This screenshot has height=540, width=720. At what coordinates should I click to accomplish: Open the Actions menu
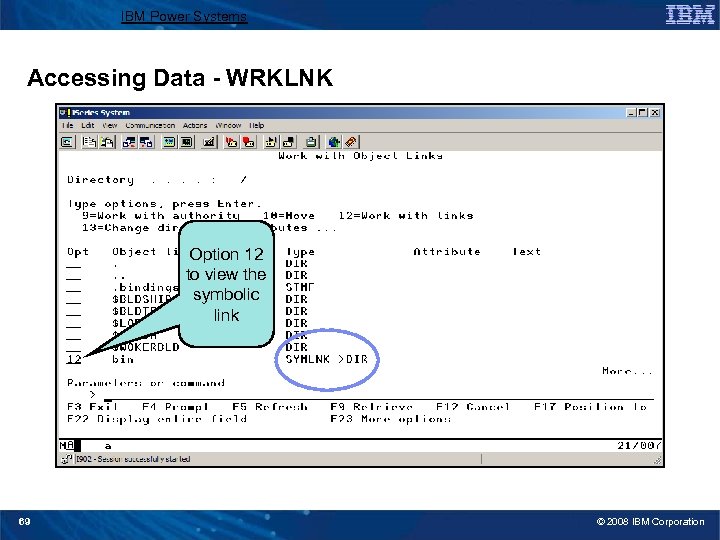(x=195, y=125)
